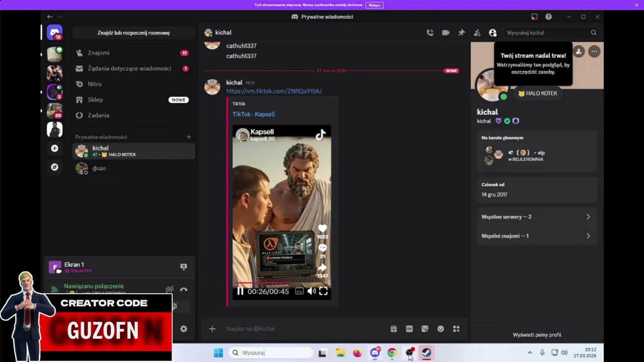This screenshot has height=362, width=644.
Task: Open taskbar volume control
Action: (565, 353)
